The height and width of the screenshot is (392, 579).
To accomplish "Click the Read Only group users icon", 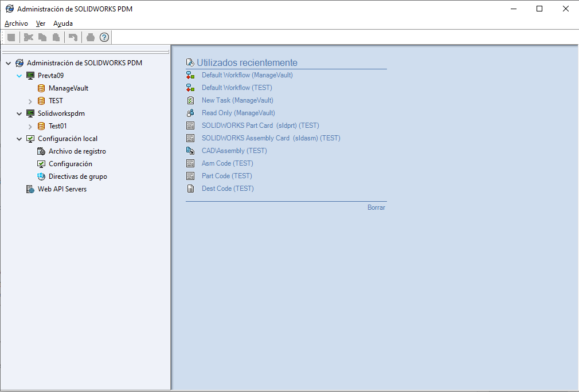I will pyautogui.click(x=190, y=113).
